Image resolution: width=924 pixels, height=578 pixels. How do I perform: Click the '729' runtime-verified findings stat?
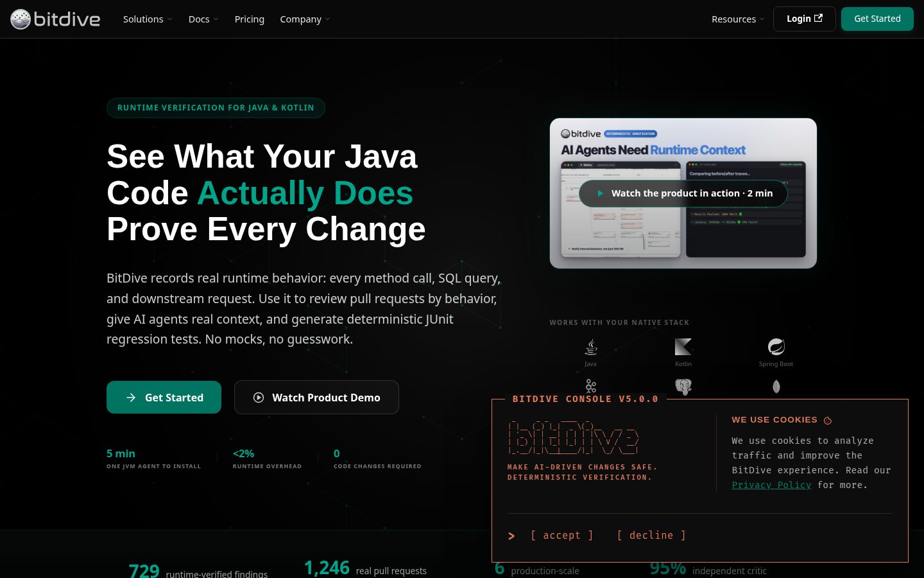click(x=144, y=570)
